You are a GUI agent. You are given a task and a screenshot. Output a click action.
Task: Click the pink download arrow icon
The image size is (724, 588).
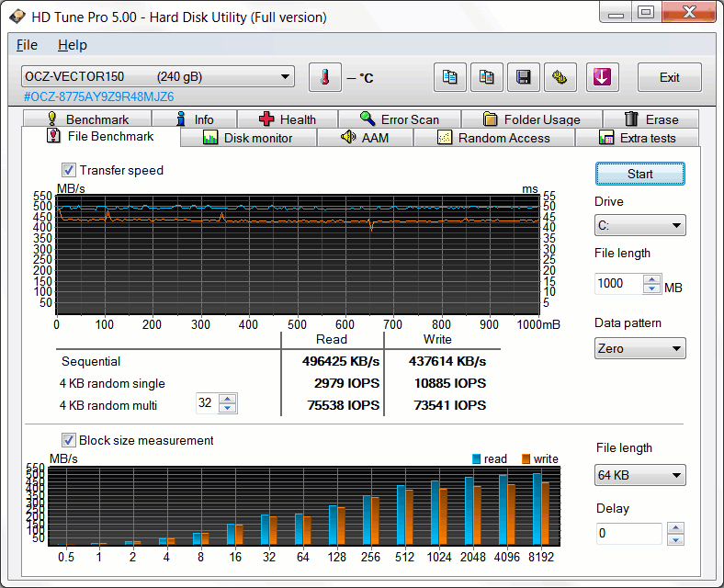click(602, 77)
